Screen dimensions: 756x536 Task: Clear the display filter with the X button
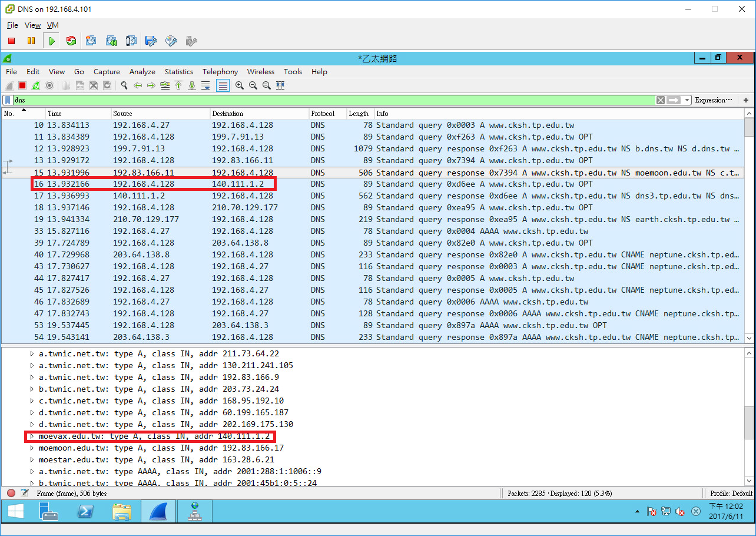coord(661,100)
